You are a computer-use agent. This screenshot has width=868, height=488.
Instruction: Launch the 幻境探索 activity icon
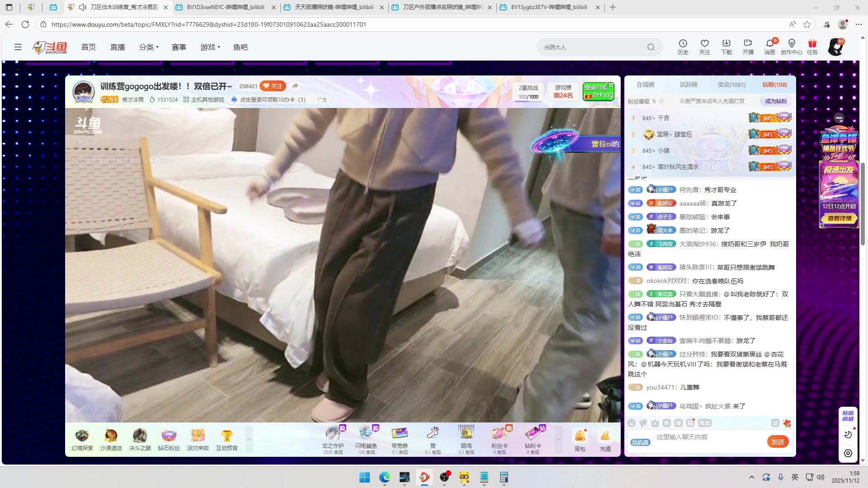[82, 436]
